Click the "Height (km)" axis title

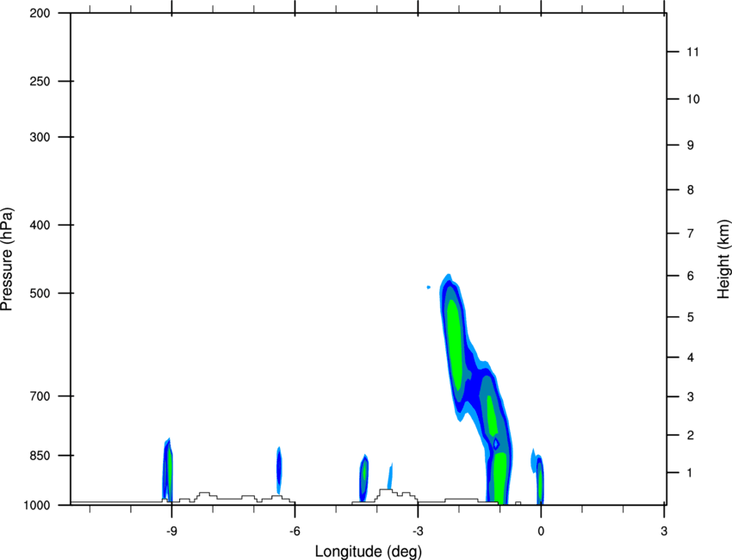[x=723, y=259]
